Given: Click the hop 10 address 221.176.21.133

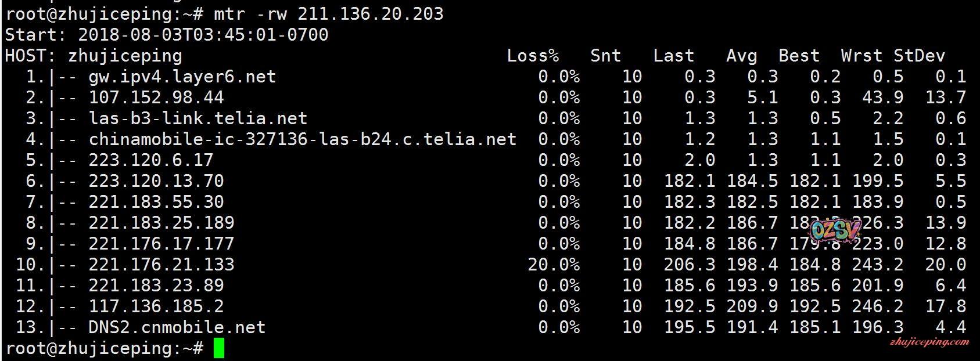Looking at the screenshot, I should [x=161, y=265].
